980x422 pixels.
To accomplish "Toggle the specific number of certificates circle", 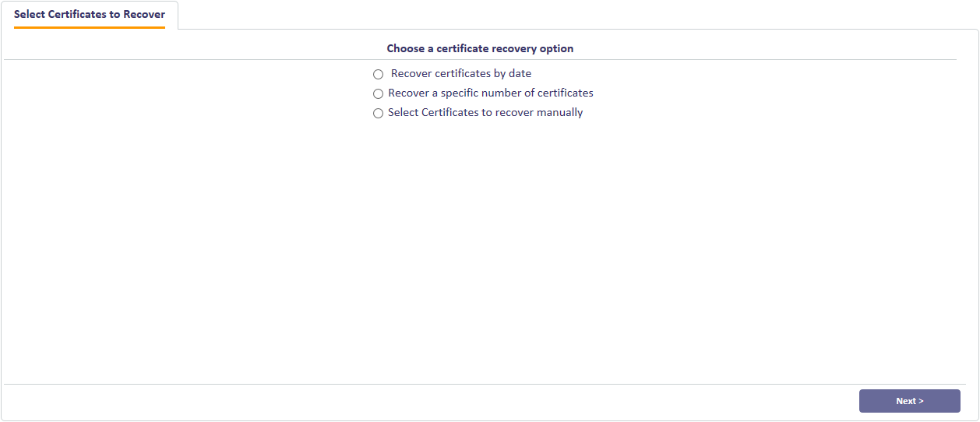I will pyautogui.click(x=378, y=93).
